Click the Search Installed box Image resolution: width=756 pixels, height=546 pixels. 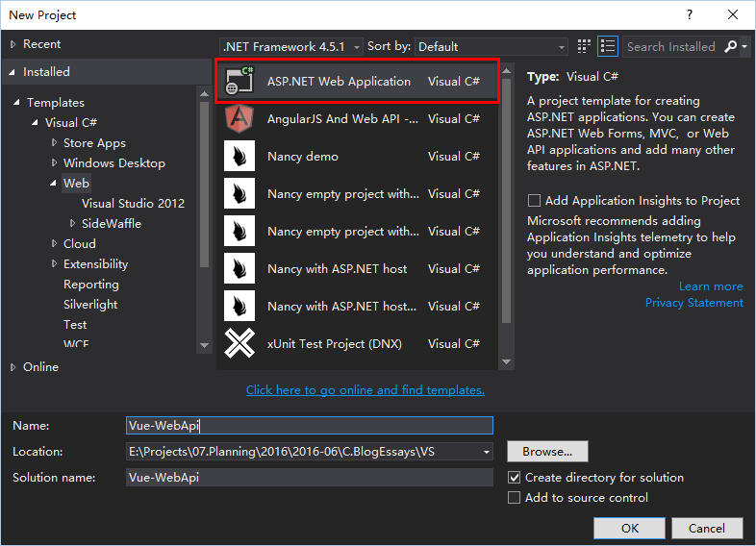pos(673,47)
